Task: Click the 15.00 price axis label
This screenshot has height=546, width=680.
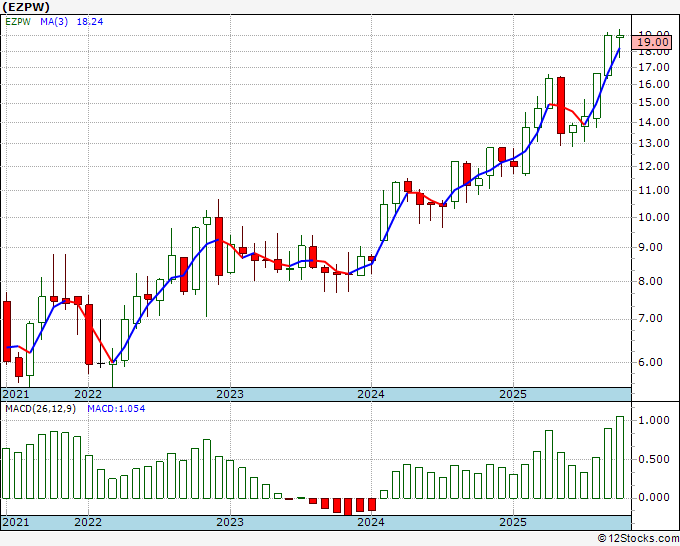Action: pos(654,102)
